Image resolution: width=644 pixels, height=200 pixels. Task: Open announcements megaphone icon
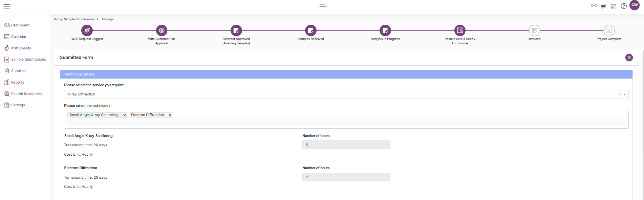[x=603, y=6]
